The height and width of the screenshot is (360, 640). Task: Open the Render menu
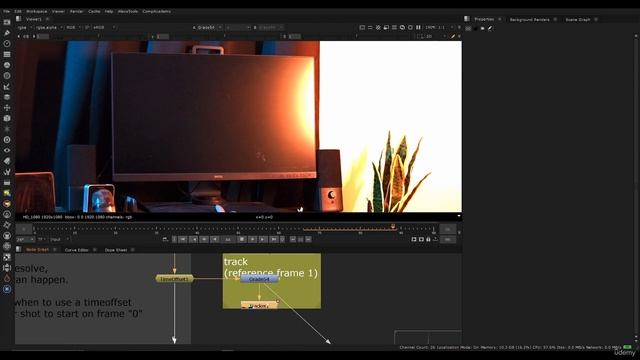pos(76,11)
